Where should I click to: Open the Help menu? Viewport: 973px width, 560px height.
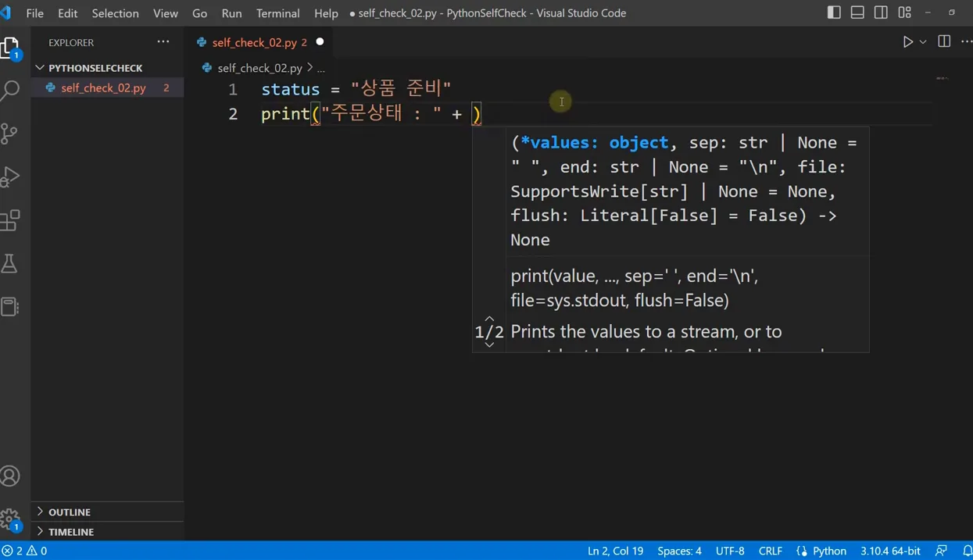point(326,13)
